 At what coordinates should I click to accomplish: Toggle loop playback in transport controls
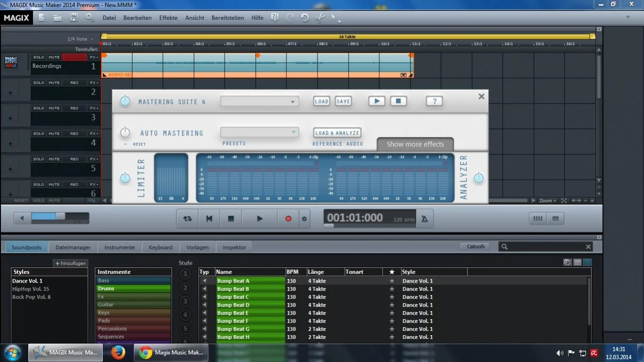[x=187, y=219]
